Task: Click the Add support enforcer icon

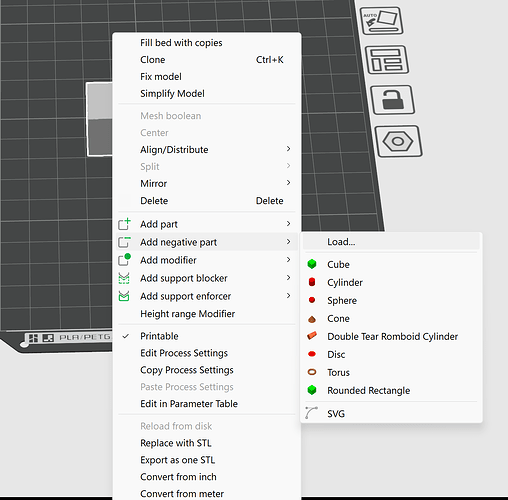Action: [124, 296]
